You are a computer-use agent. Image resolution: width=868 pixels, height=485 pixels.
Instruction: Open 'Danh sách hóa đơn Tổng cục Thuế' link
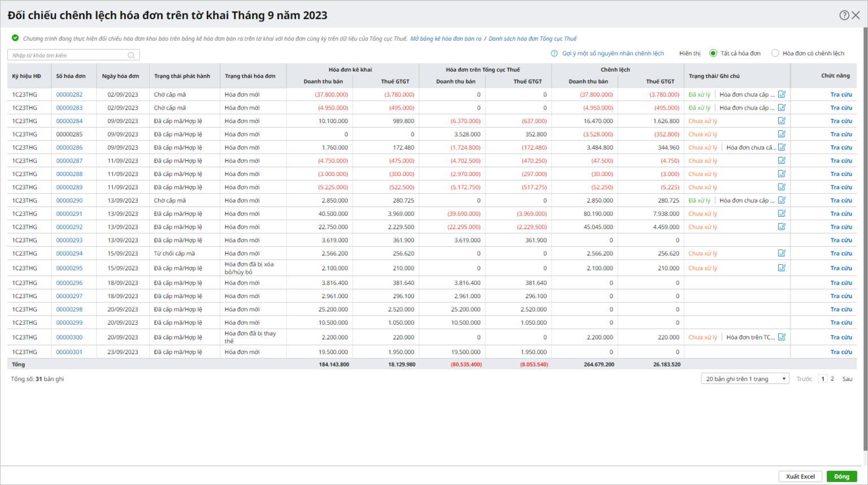532,39
